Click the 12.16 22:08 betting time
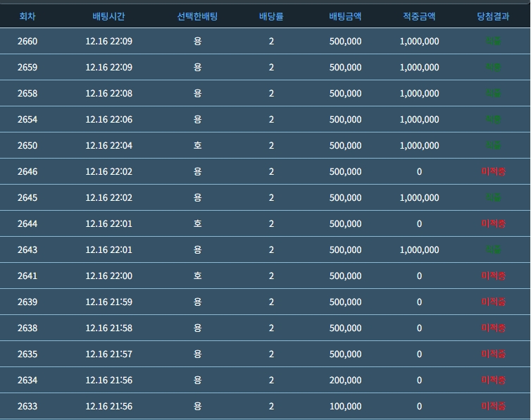Image resolution: width=531 pixels, height=420 pixels. point(108,94)
